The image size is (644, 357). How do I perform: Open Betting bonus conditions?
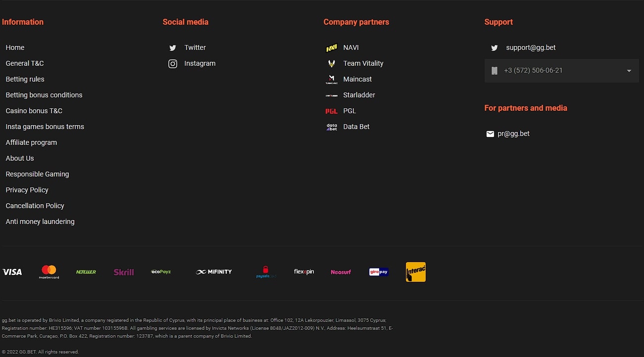click(x=44, y=95)
